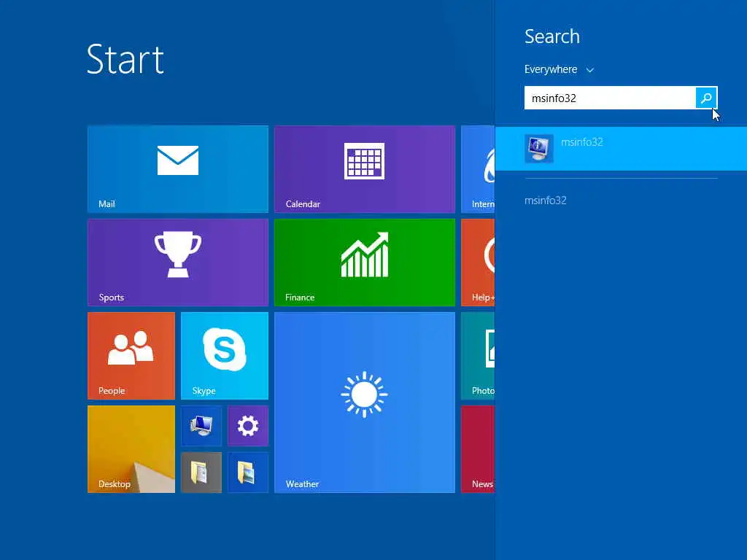This screenshot has height=560, width=747.
Task: Open the Finance tile
Action: [365, 262]
